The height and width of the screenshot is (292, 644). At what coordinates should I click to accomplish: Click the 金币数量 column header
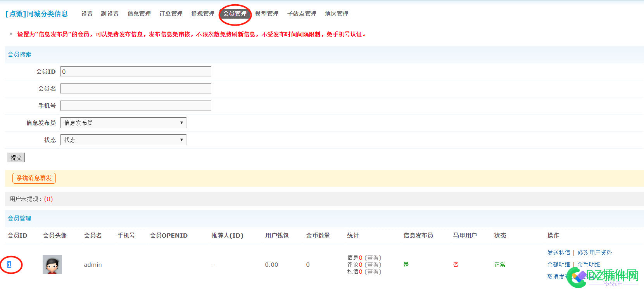click(318, 236)
